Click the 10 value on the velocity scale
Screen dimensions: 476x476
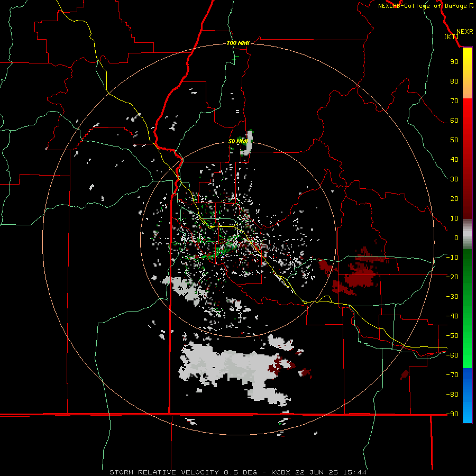(x=454, y=218)
